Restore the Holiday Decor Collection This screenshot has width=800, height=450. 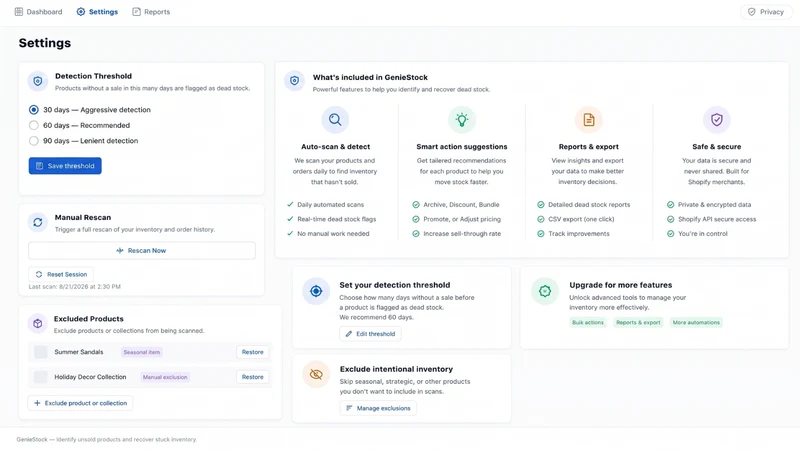[253, 377]
